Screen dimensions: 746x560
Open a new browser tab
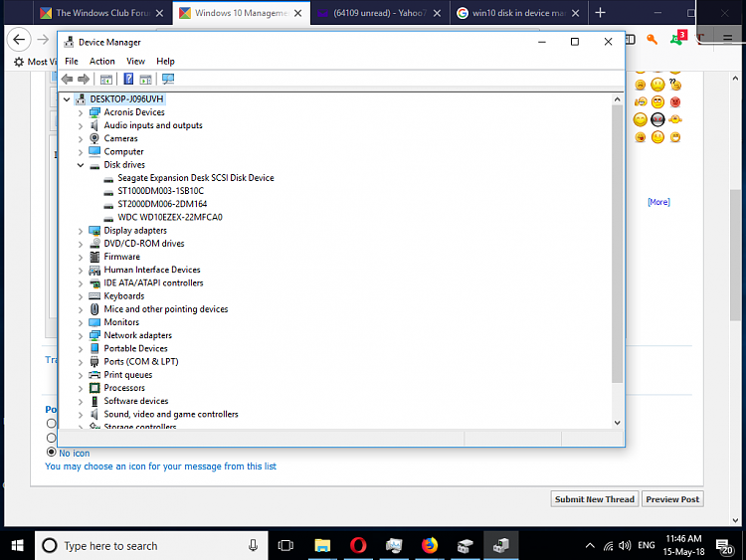tap(601, 13)
